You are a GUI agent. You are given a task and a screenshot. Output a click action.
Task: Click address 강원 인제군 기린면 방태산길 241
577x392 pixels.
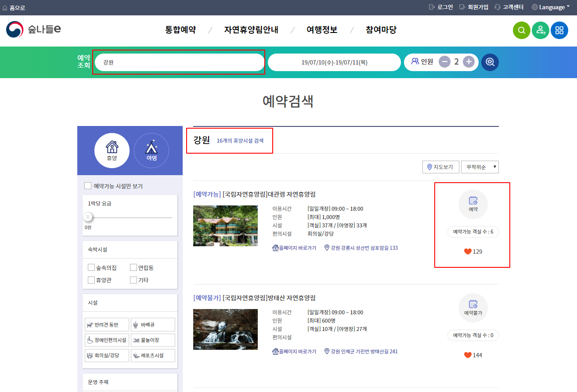point(361,352)
